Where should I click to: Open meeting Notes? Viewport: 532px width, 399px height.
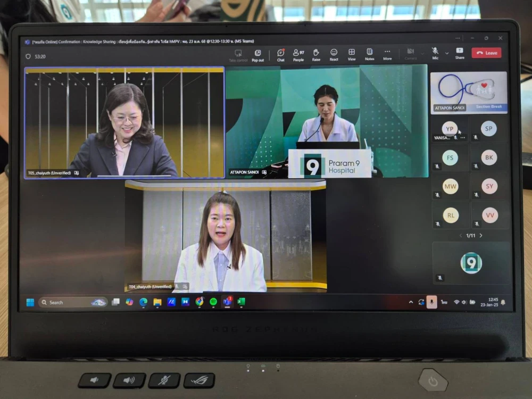[369, 53]
